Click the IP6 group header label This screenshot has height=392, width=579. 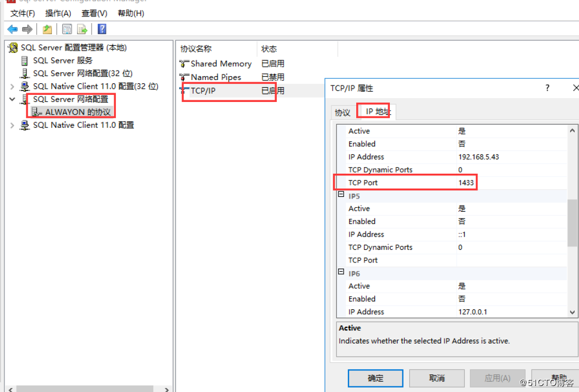point(354,274)
